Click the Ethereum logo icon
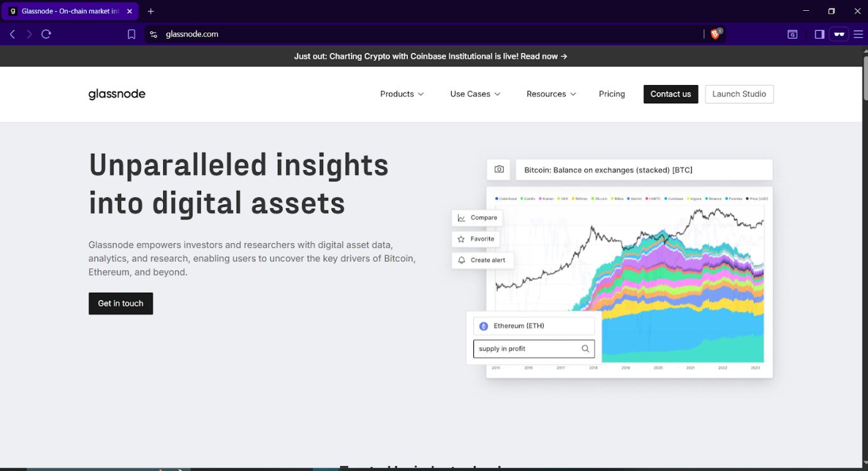The height and width of the screenshot is (471, 868). (483, 326)
